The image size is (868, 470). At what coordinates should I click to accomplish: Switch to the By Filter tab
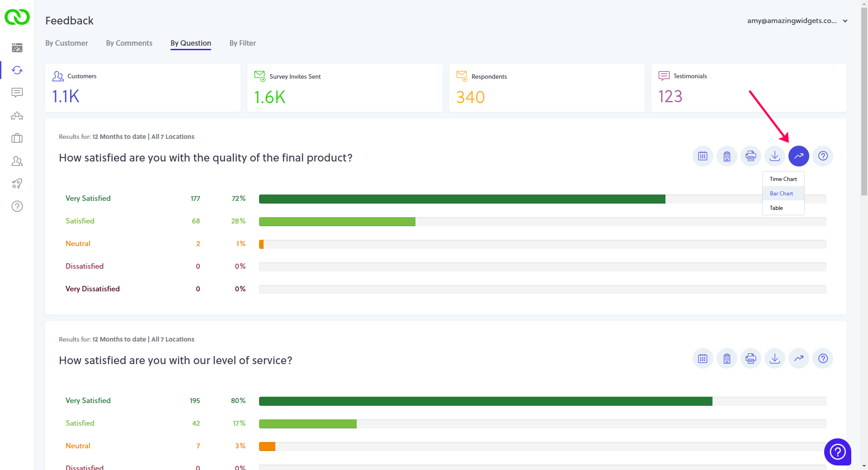pos(242,43)
